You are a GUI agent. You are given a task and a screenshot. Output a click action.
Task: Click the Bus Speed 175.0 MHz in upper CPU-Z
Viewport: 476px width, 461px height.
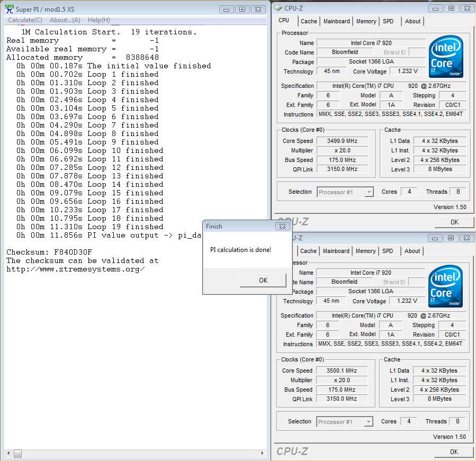click(x=342, y=160)
